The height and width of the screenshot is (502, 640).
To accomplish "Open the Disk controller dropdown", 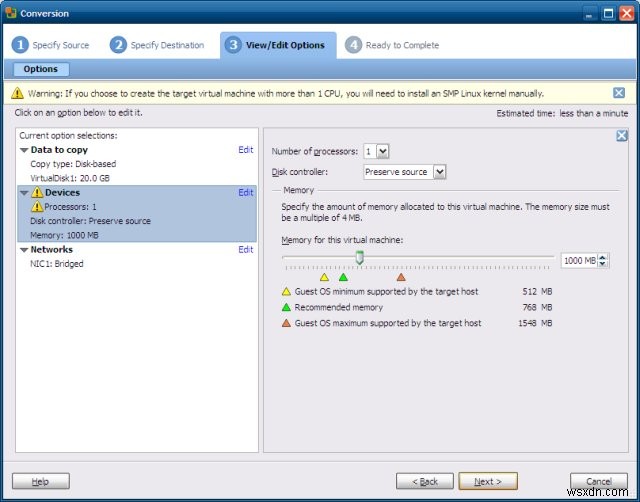I will tap(440, 172).
